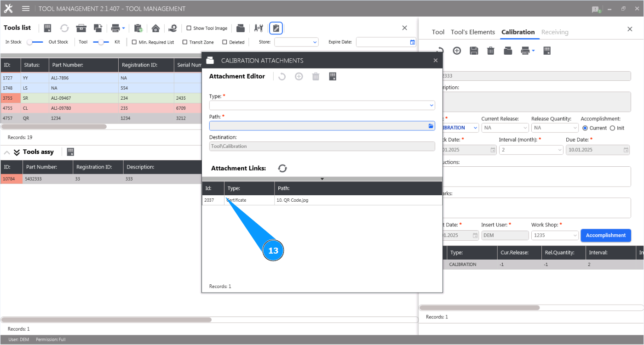
Task: Open the Type dropdown in Attachment Editor
Action: point(431,105)
